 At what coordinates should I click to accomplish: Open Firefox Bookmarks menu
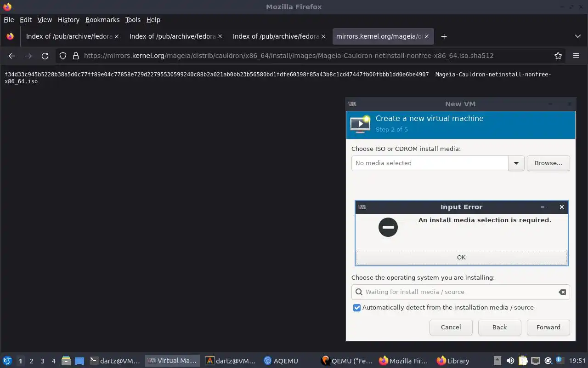click(x=102, y=20)
